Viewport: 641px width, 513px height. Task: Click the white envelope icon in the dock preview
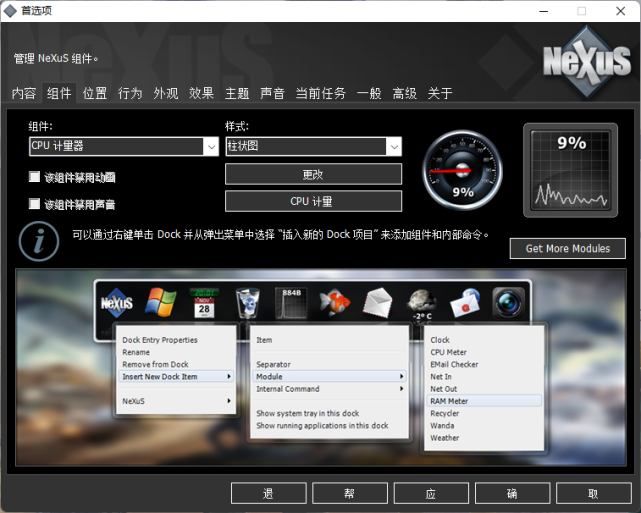[x=378, y=303]
